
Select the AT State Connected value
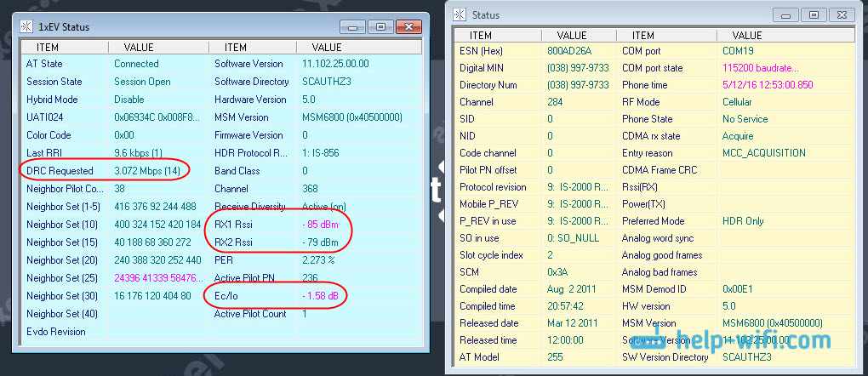136,64
